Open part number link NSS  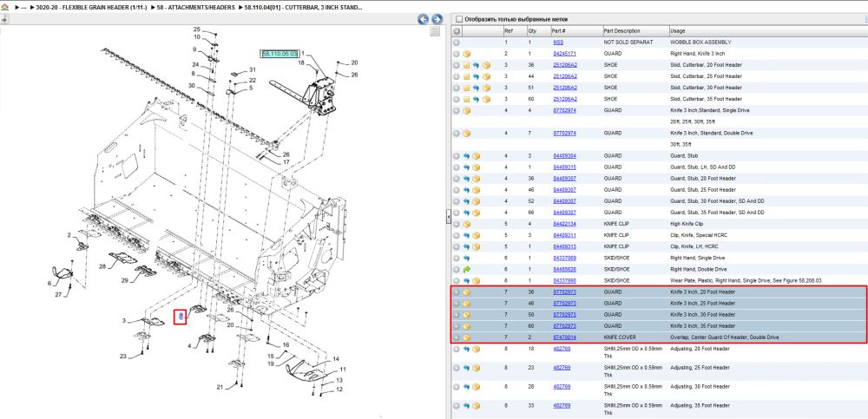pyautogui.click(x=558, y=42)
